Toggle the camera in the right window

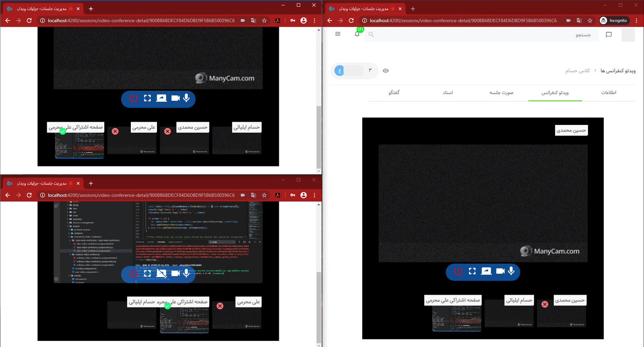pyautogui.click(x=500, y=271)
